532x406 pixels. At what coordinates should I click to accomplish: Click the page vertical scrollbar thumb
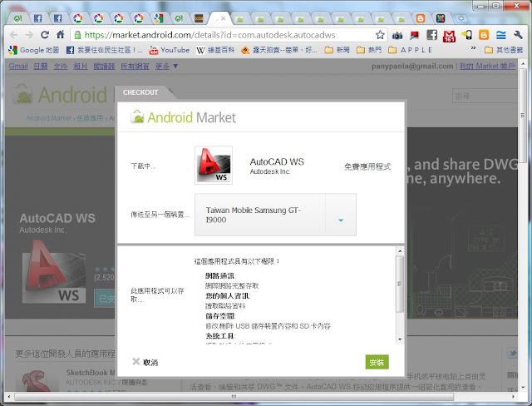[523, 116]
